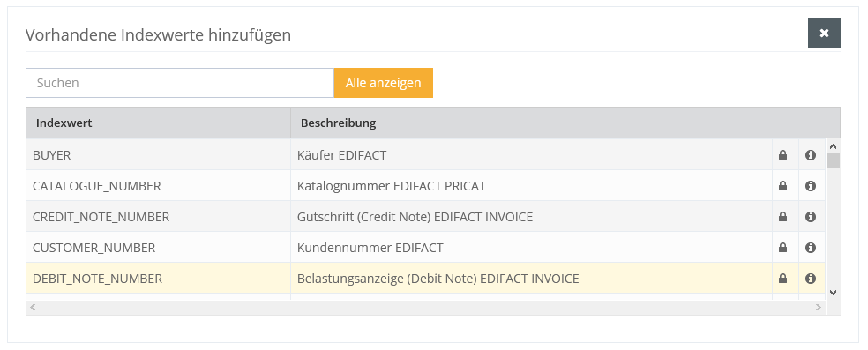
Task: Click into the Suchen search field
Action: 180,83
